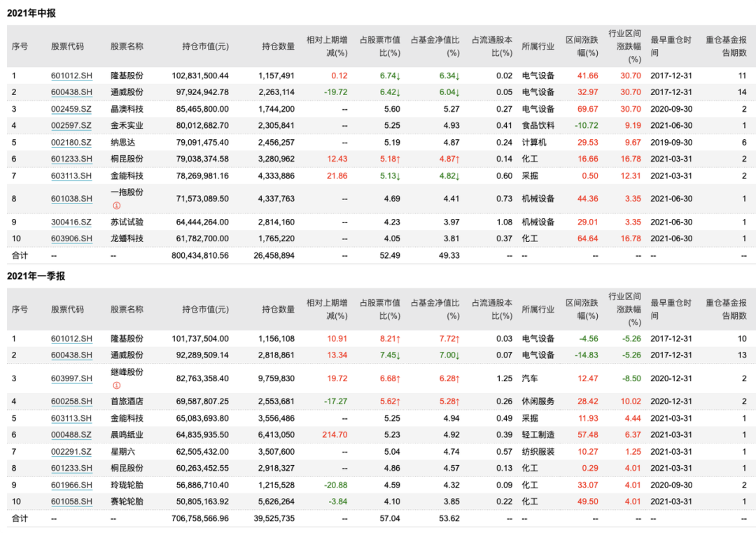Image resolution: width=756 pixels, height=533 pixels.
Task: Click stock code 600258.SH for 首旅酒店
Action: (x=71, y=401)
